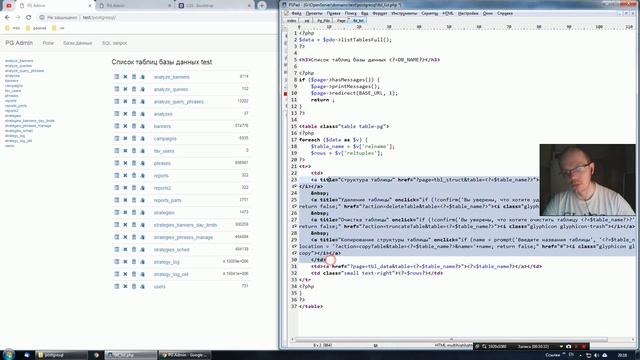Click row count 8714 for analyze_banners
Image resolution: width=640 pixels, height=360 pixels.
click(x=244, y=76)
